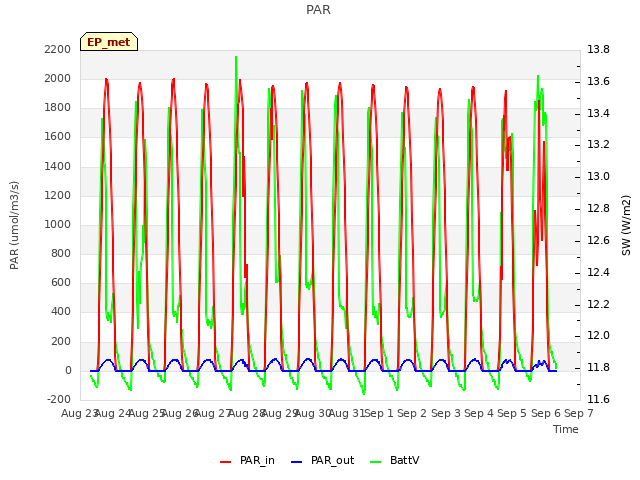The width and height of the screenshot is (640, 480).
Task: Click the Aug 23 date tick
Action: (78, 413)
